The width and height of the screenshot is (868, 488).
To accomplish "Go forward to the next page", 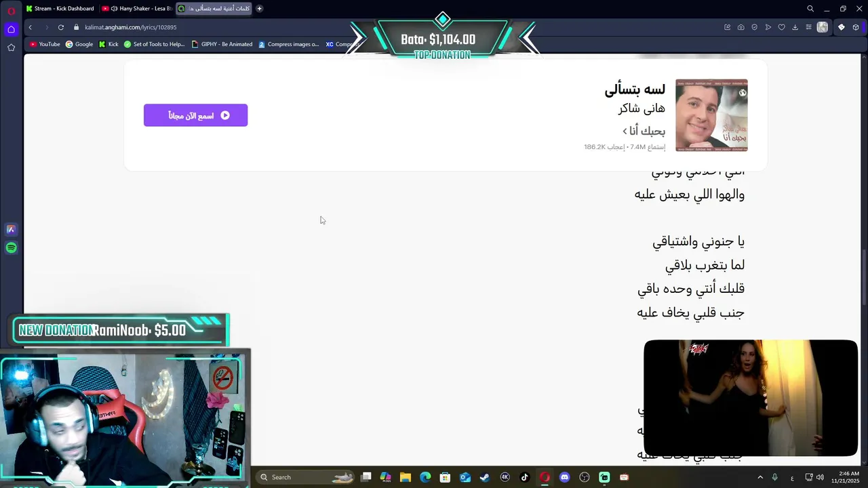I will (46, 27).
